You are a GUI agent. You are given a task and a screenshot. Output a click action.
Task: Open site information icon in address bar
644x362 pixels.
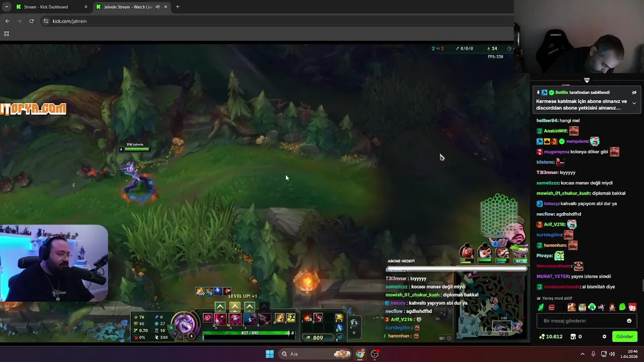(x=46, y=21)
